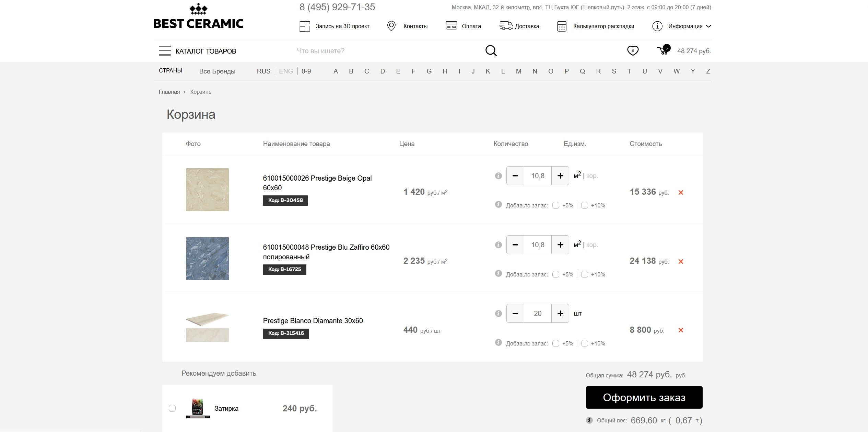Call phone number 8 (495) 929-71-35
Image resolution: width=868 pixels, height=432 pixels.
[x=337, y=7]
